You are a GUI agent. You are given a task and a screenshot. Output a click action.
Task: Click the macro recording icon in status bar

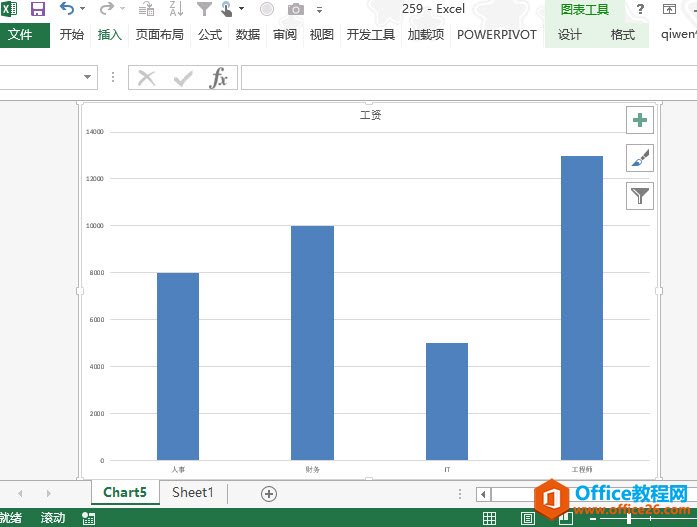[89, 518]
